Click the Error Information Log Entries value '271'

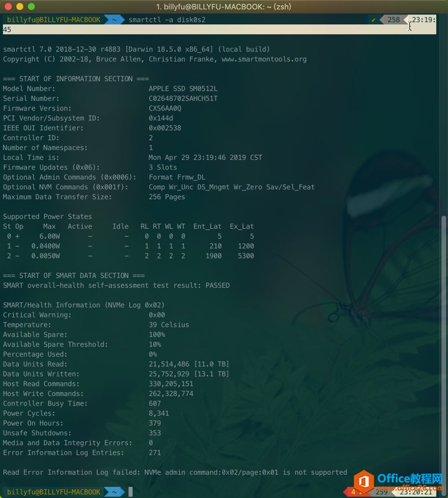pos(155,453)
